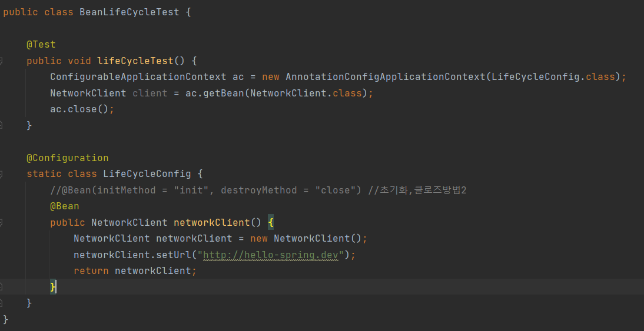Click the new keyword before AnnotationConfigApplicationContext
The width and height of the screenshot is (644, 331).
[x=271, y=76]
